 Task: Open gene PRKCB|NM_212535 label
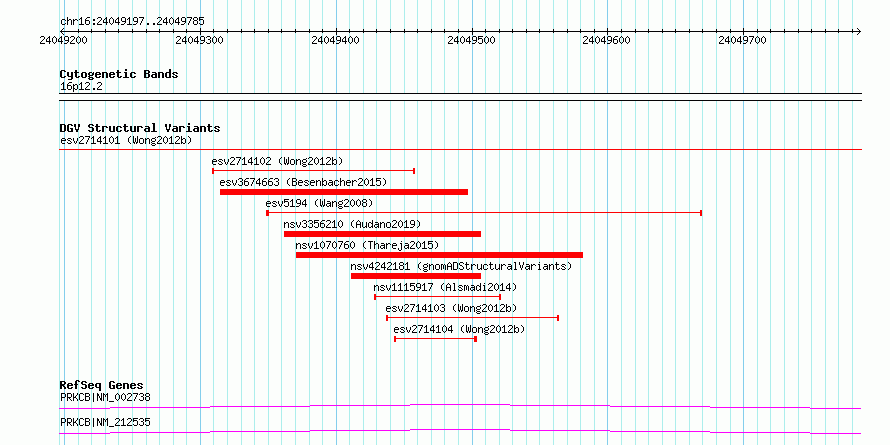coord(105,422)
